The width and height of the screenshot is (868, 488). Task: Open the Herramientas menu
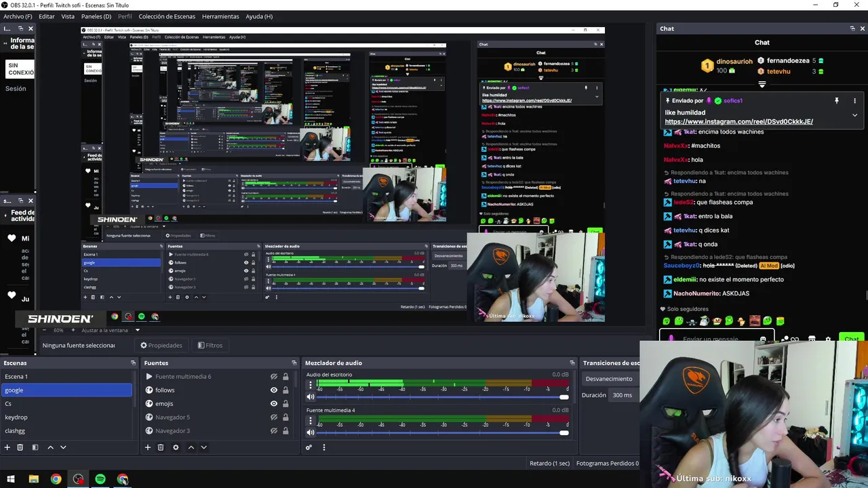(220, 16)
